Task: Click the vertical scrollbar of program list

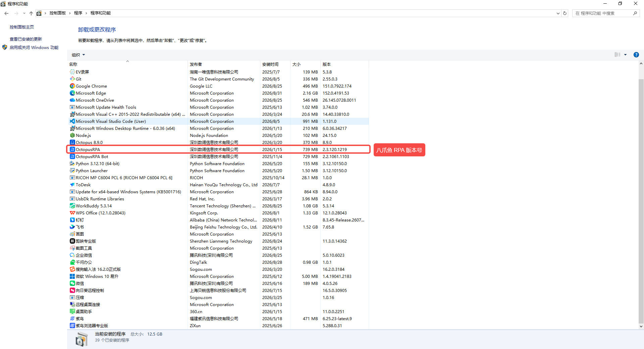Action: coord(641,201)
